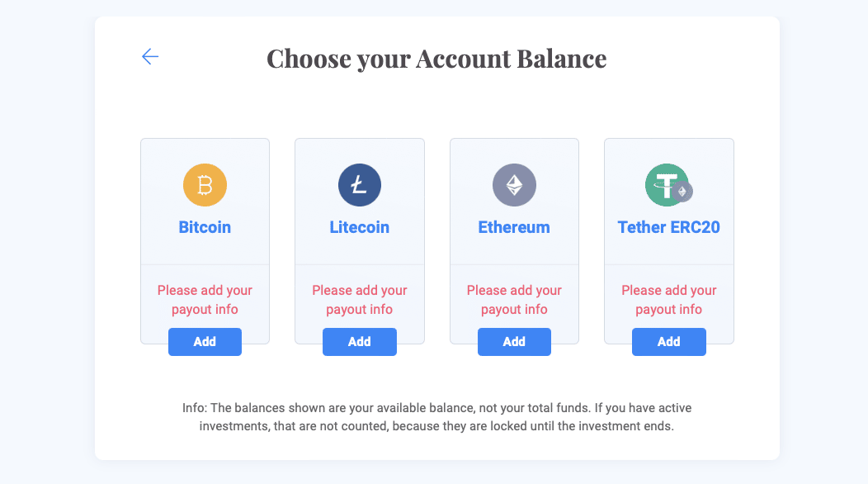Add payout info for Bitcoin

click(205, 341)
